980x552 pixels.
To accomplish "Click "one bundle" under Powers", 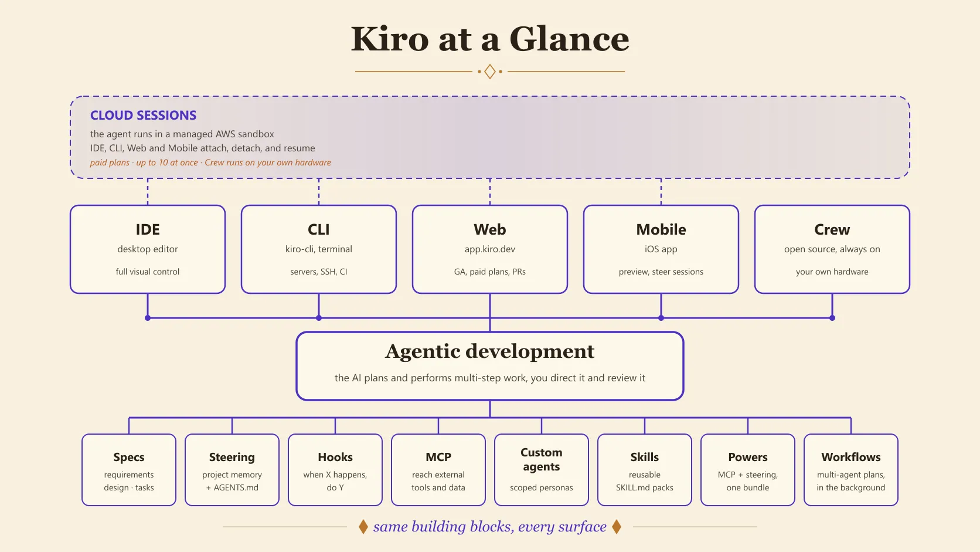I will (x=748, y=487).
